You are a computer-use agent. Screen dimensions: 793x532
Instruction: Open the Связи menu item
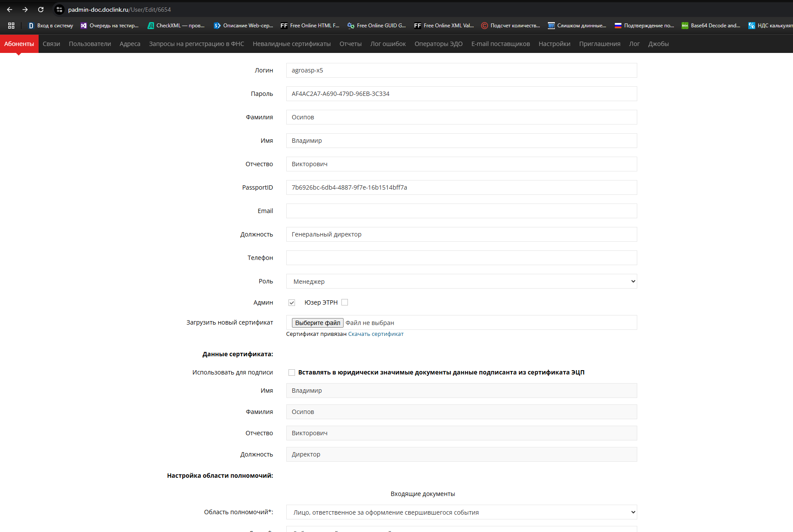pyautogui.click(x=51, y=44)
